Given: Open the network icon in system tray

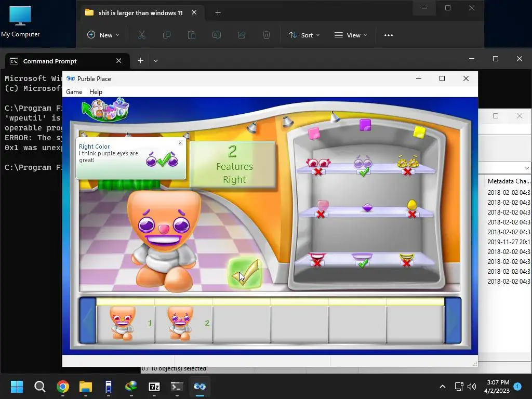Looking at the screenshot, I should (459, 387).
